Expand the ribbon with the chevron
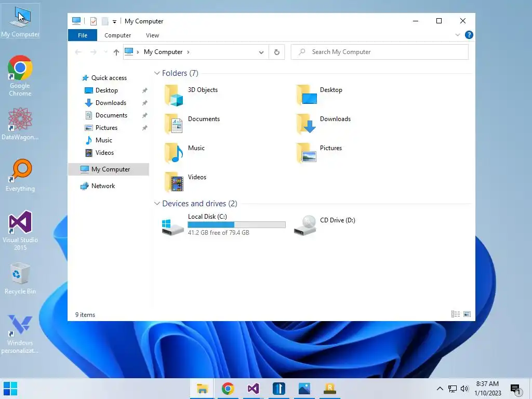Image resolution: width=532 pixels, height=399 pixels. pyautogui.click(x=457, y=35)
